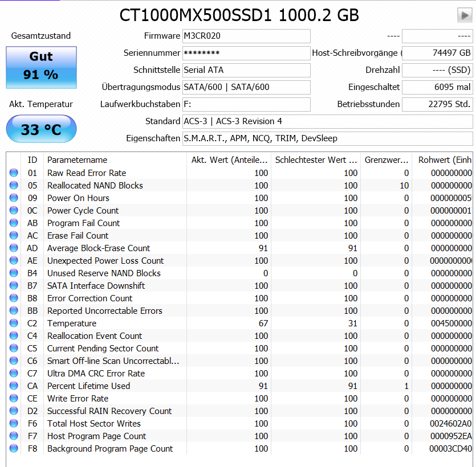The height and width of the screenshot is (467, 476).
Task: Click the empty top-right info field
Action: (437, 36)
